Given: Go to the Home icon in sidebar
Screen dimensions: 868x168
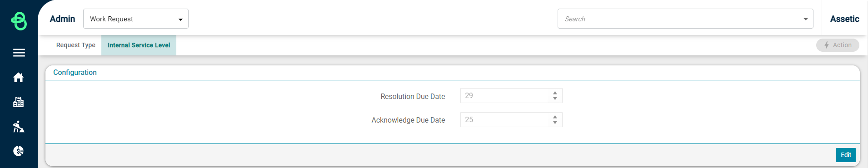Looking at the screenshot, I should coord(19,78).
